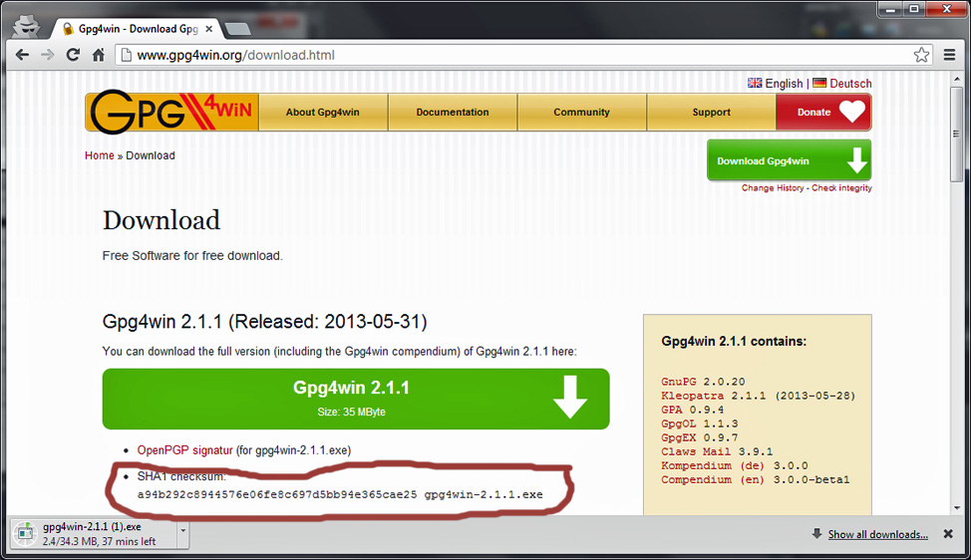The height and width of the screenshot is (560, 971).
Task: Open the Kompendium (de) link
Action: [x=712, y=466]
